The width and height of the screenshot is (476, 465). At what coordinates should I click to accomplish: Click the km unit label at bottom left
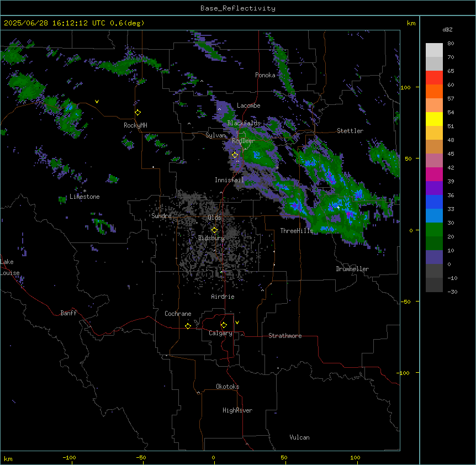[x=8, y=458]
